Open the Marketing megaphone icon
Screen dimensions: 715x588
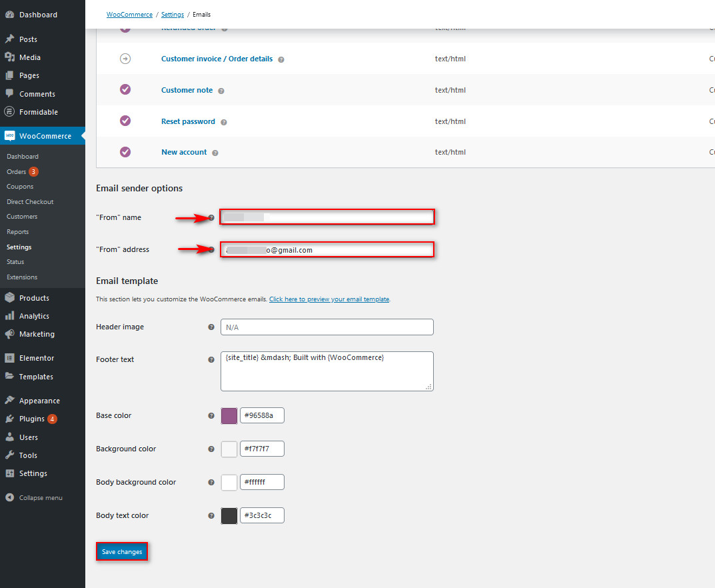click(9, 334)
